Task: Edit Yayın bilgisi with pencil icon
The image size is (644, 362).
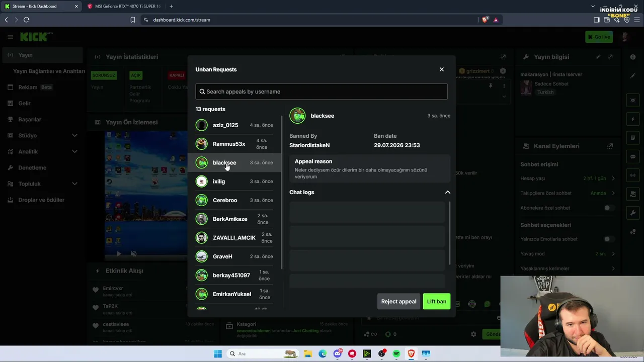Action: (598, 57)
